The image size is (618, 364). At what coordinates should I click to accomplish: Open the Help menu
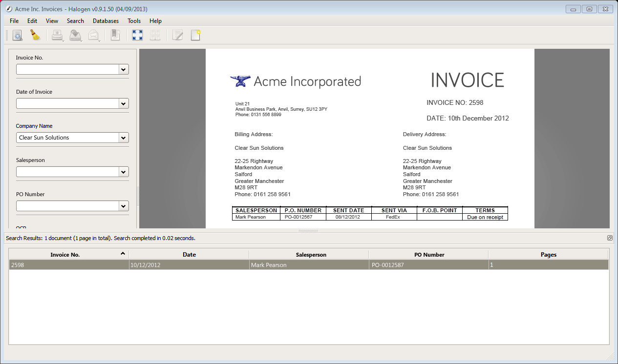(x=155, y=21)
